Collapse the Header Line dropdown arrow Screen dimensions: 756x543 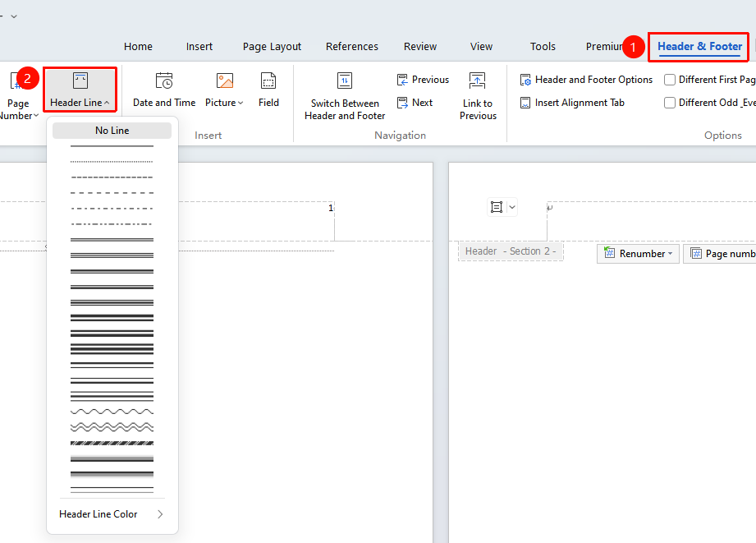(107, 103)
